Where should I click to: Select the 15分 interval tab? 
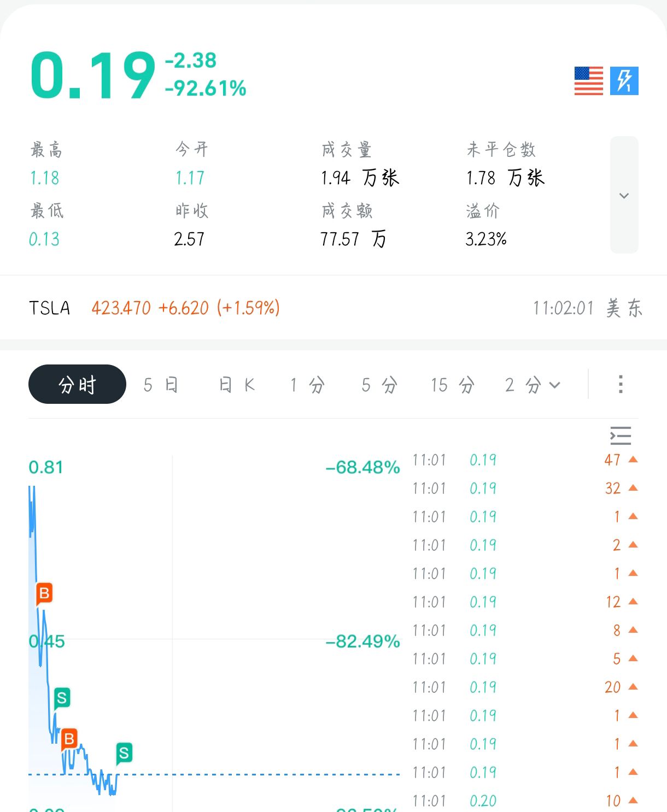[x=452, y=385]
